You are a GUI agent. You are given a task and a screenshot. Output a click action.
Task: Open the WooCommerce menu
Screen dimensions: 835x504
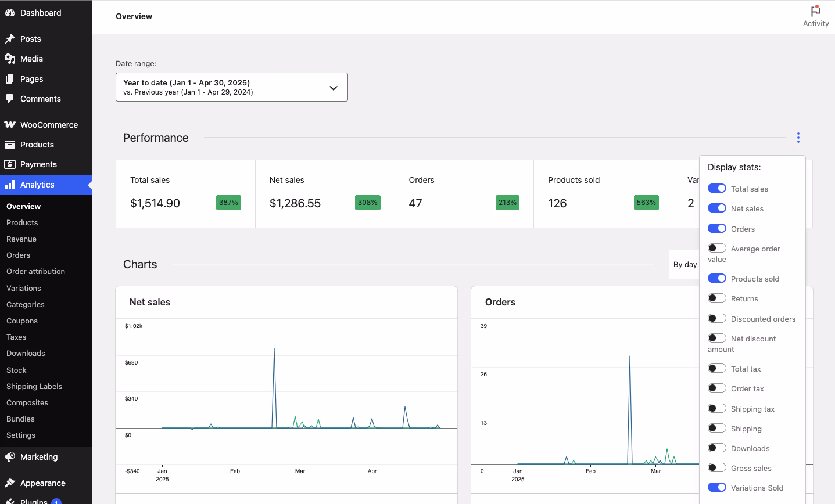click(x=49, y=124)
